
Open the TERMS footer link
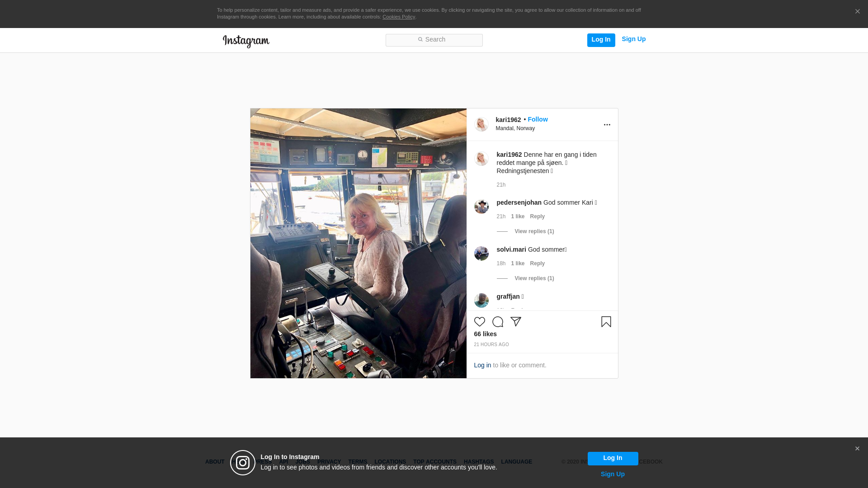pos(358,462)
